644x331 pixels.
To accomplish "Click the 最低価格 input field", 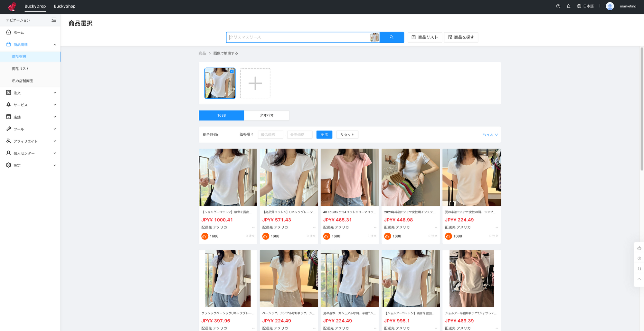I will point(270,135).
